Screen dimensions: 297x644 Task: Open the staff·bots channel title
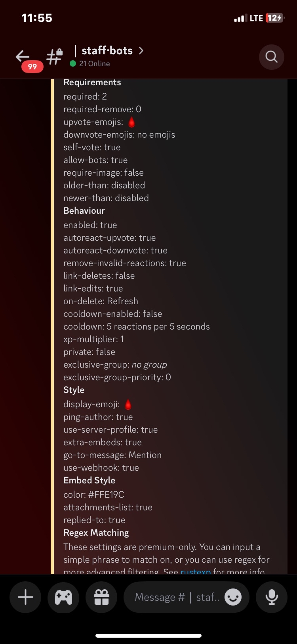[x=107, y=51]
